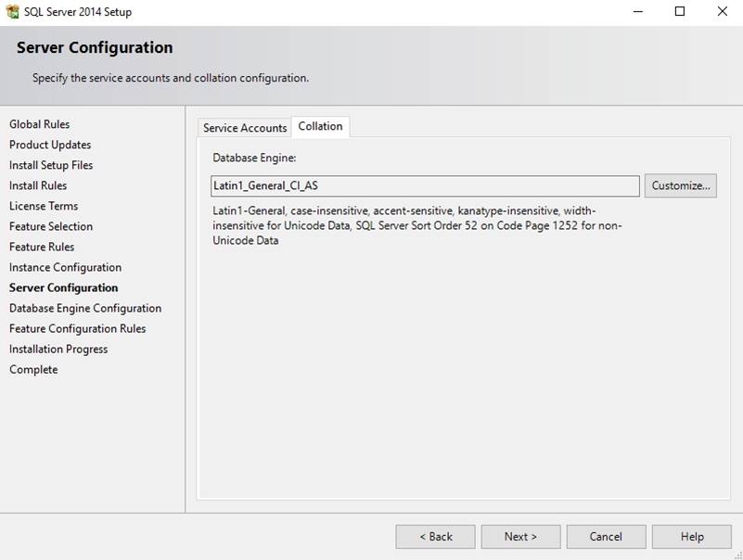Click Database Engine Configuration step
Screen dimensions: 743x560
(85, 308)
